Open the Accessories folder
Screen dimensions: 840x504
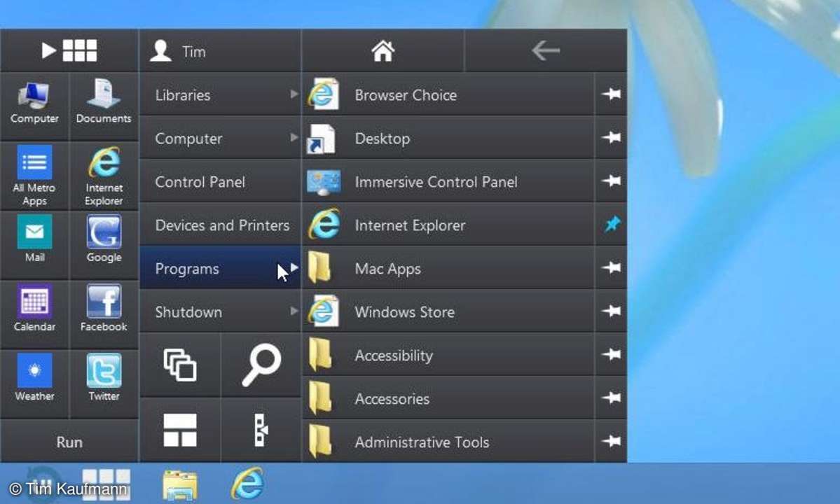448,398
